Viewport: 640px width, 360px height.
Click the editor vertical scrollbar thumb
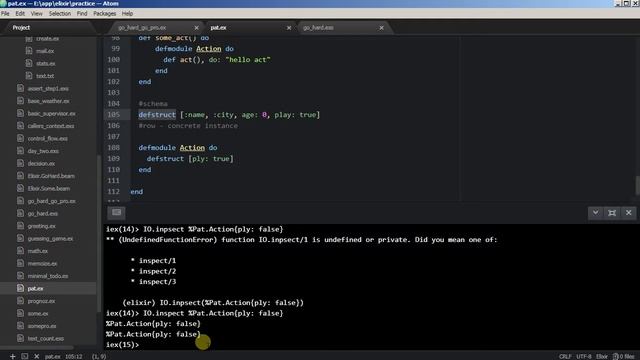point(638,186)
